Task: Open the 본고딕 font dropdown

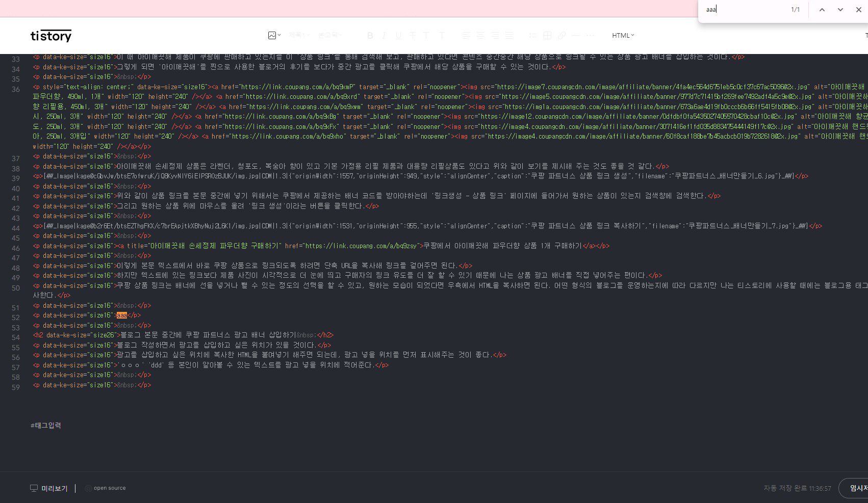Action: [x=330, y=35]
